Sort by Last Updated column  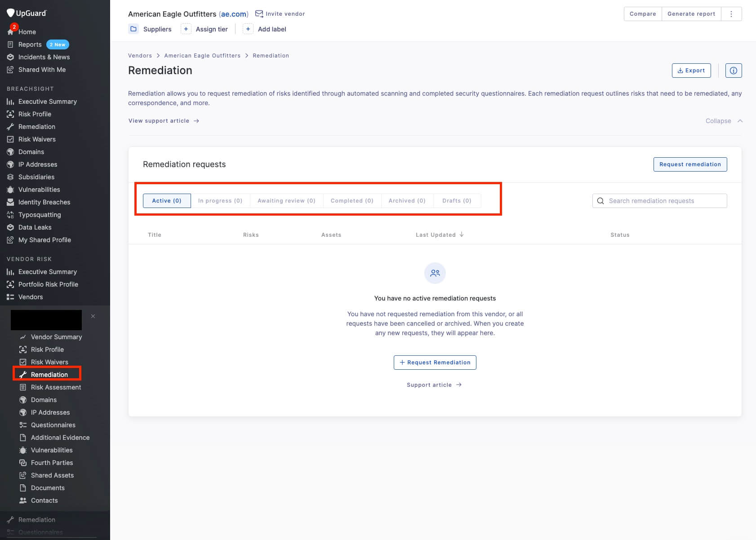point(440,235)
